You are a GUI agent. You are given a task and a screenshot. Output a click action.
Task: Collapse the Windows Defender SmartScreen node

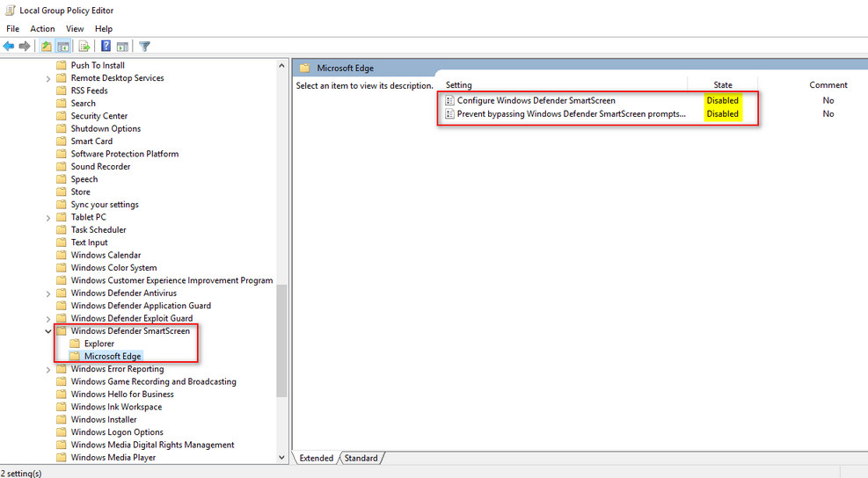pyautogui.click(x=48, y=331)
